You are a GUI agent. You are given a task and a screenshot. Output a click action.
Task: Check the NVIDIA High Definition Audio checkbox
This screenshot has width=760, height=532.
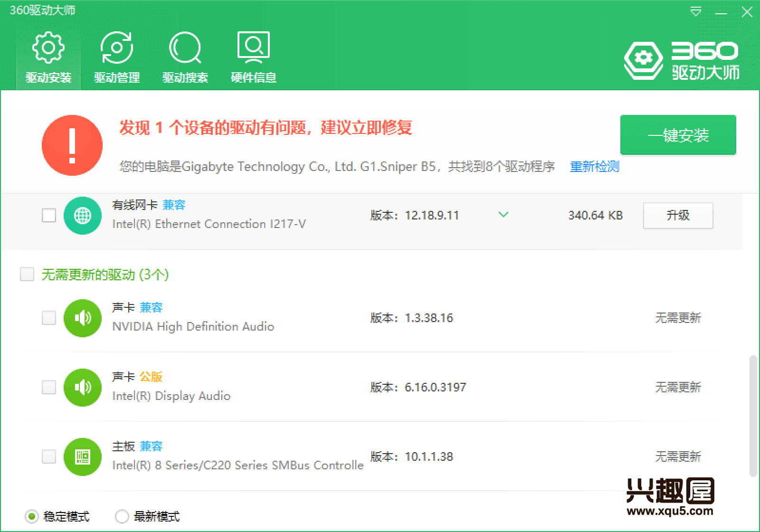tap(49, 318)
